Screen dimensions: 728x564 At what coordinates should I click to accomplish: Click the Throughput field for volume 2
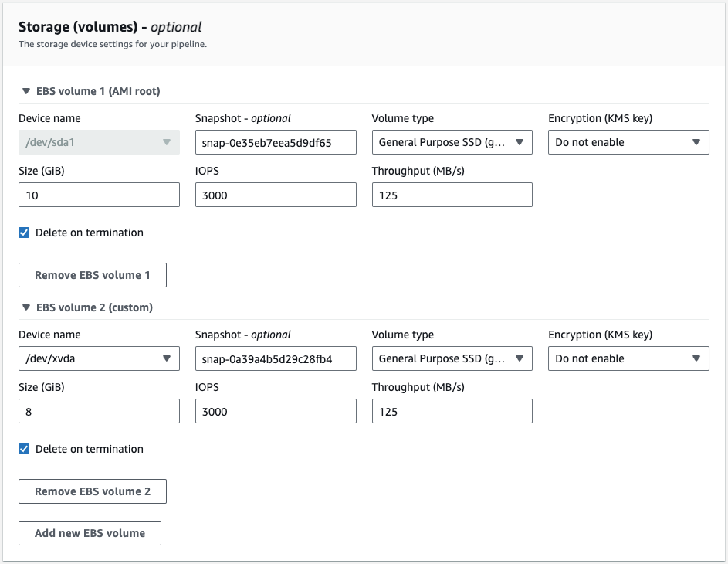pyautogui.click(x=450, y=411)
